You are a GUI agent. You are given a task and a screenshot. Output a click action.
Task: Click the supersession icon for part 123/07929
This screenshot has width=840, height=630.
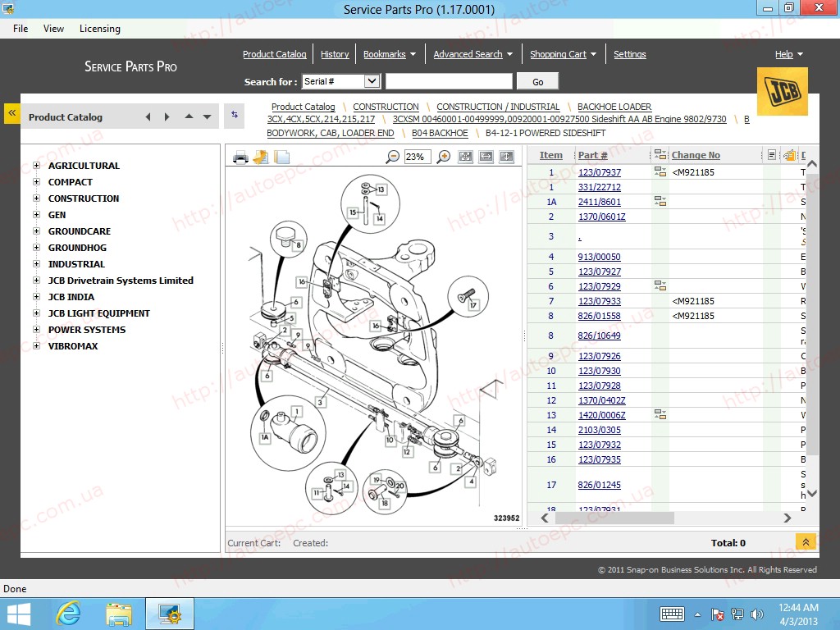pyautogui.click(x=660, y=286)
